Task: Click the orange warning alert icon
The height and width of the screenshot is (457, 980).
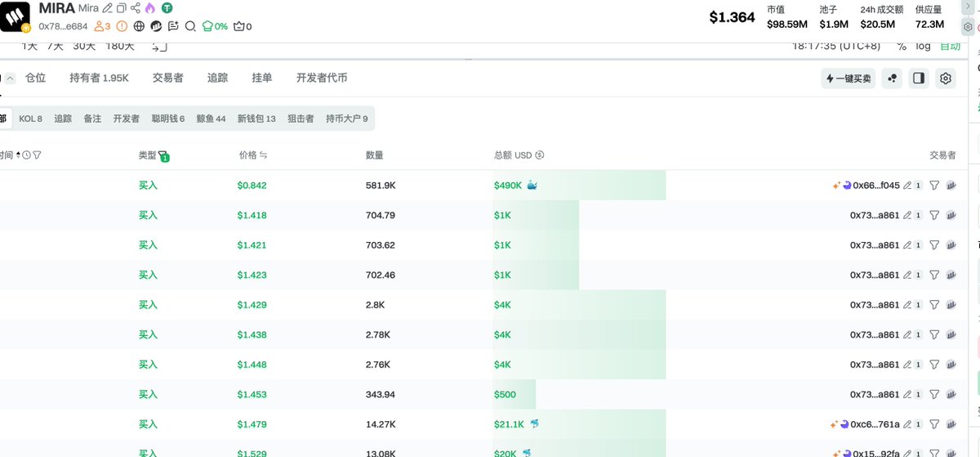Action: (122, 26)
